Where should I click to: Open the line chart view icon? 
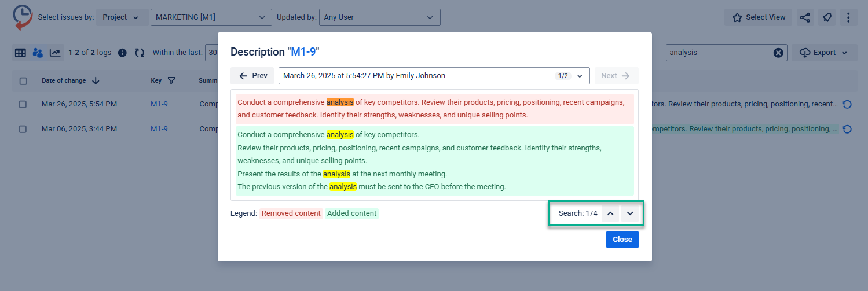click(x=55, y=53)
